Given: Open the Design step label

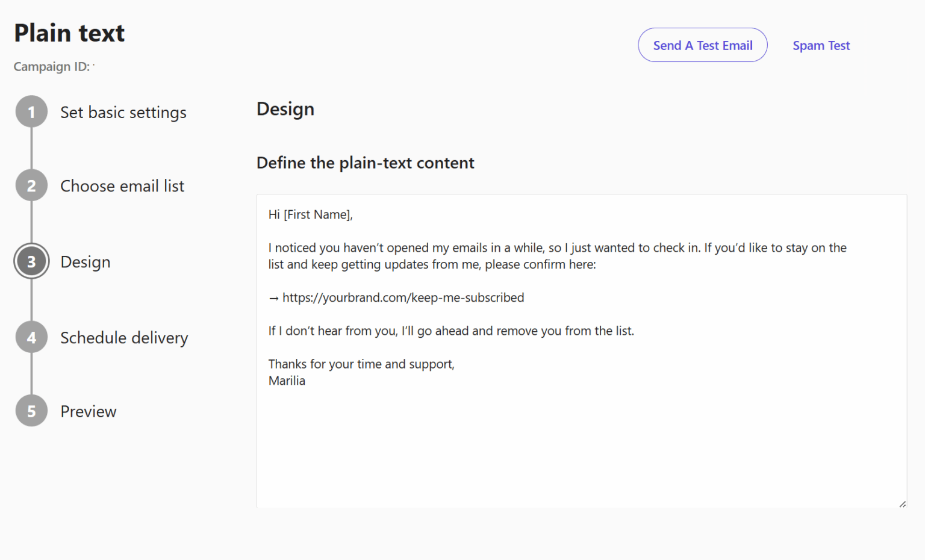Looking at the screenshot, I should click(85, 262).
